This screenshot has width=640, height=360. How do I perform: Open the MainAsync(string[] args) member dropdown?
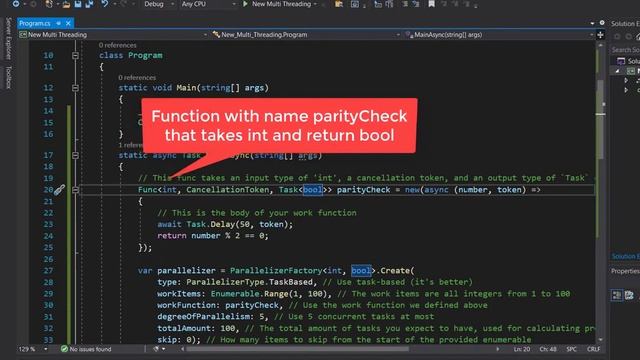point(499,35)
